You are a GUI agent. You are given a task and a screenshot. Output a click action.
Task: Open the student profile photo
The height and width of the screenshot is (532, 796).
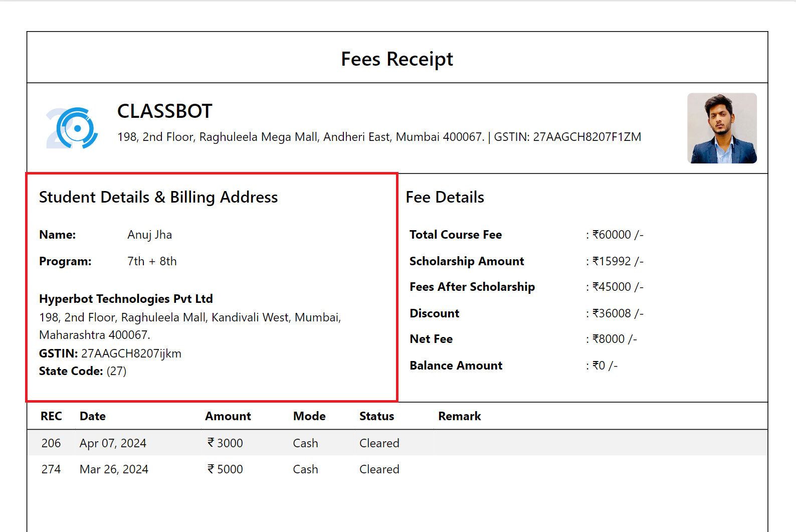point(722,128)
